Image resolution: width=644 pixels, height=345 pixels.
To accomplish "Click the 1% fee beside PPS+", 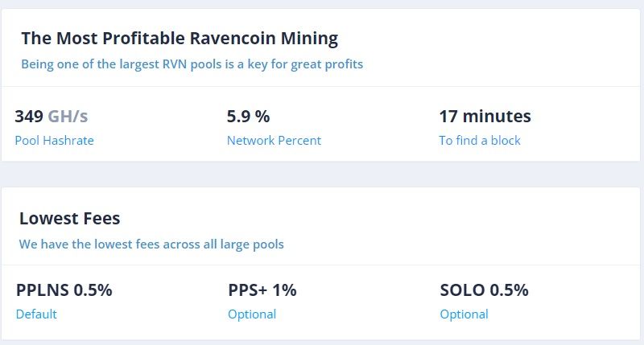I will tap(286, 290).
